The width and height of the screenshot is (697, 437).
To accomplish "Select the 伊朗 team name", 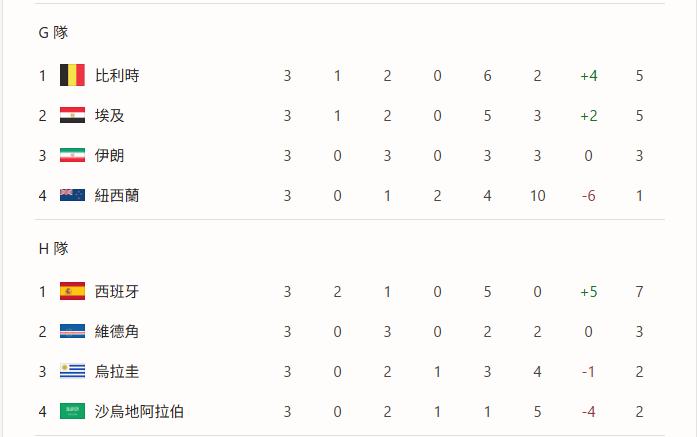I will [109, 156].
